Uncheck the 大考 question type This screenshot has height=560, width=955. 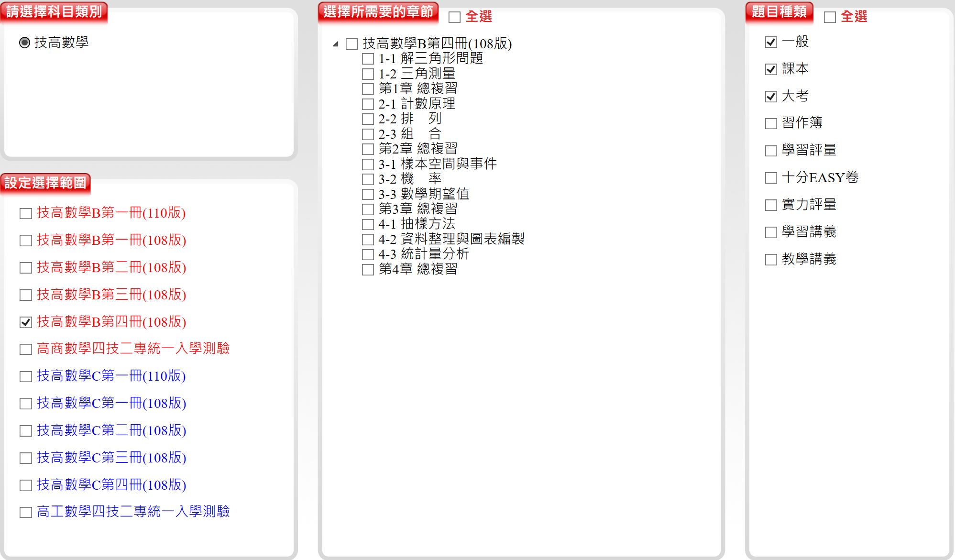pyautogui.click(x=771, y=97)
